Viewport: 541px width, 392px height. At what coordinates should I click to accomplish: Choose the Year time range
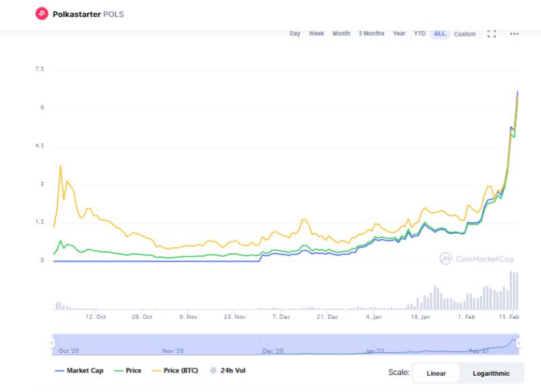[399, 34]
